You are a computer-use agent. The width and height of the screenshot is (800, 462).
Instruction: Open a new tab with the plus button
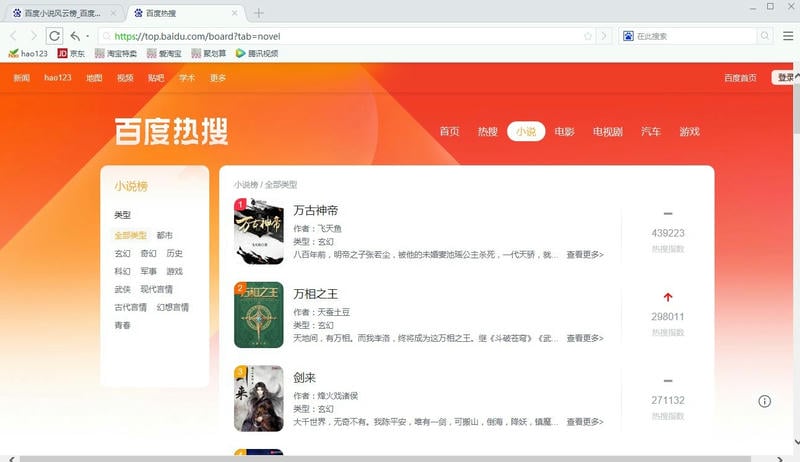tap(259, 13)
